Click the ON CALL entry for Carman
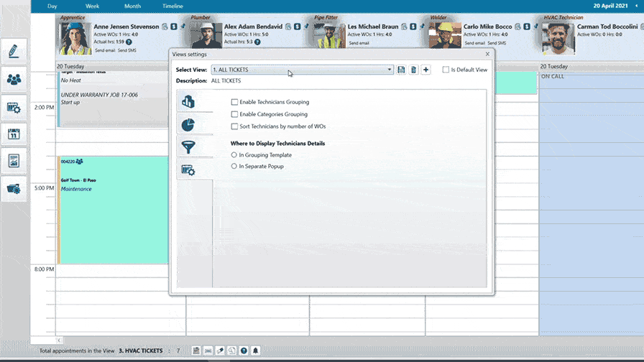 pyautogui.click(x=553, y=76)
